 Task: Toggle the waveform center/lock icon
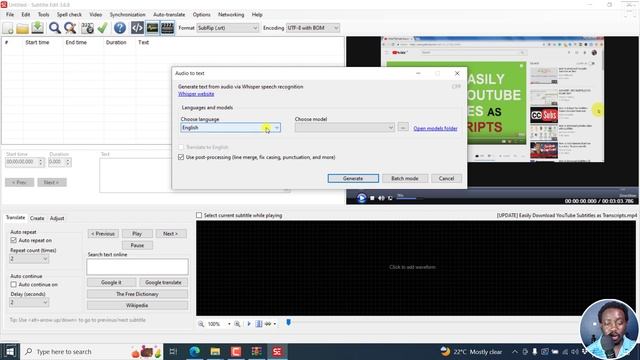259,324
